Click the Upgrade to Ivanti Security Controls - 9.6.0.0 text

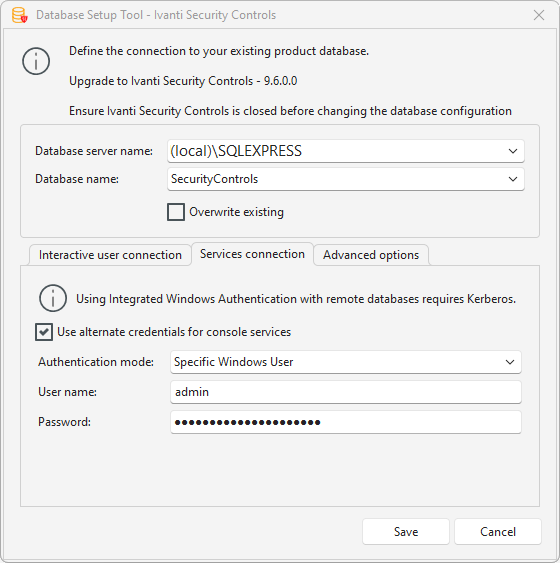point(183,81)
